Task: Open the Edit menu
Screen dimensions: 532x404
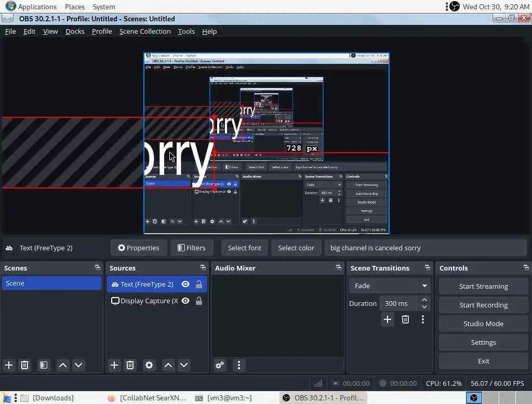Action: [x=30, y=32]
